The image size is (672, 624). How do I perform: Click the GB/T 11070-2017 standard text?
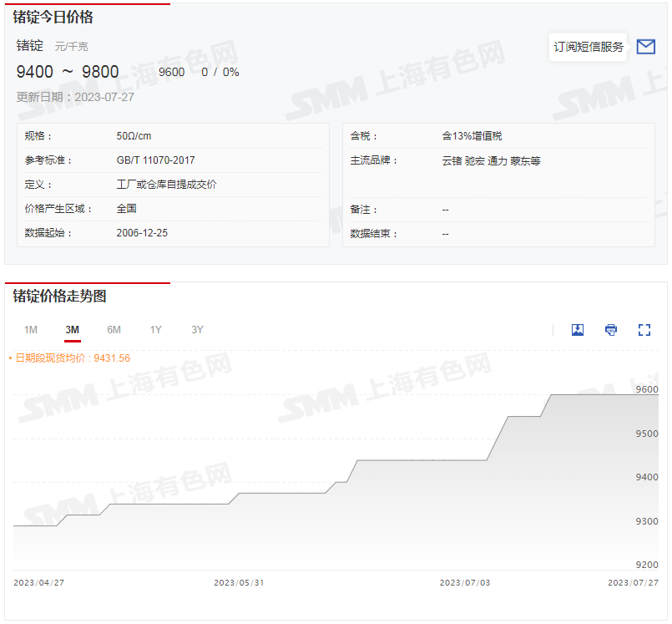(x=158, y=161)
